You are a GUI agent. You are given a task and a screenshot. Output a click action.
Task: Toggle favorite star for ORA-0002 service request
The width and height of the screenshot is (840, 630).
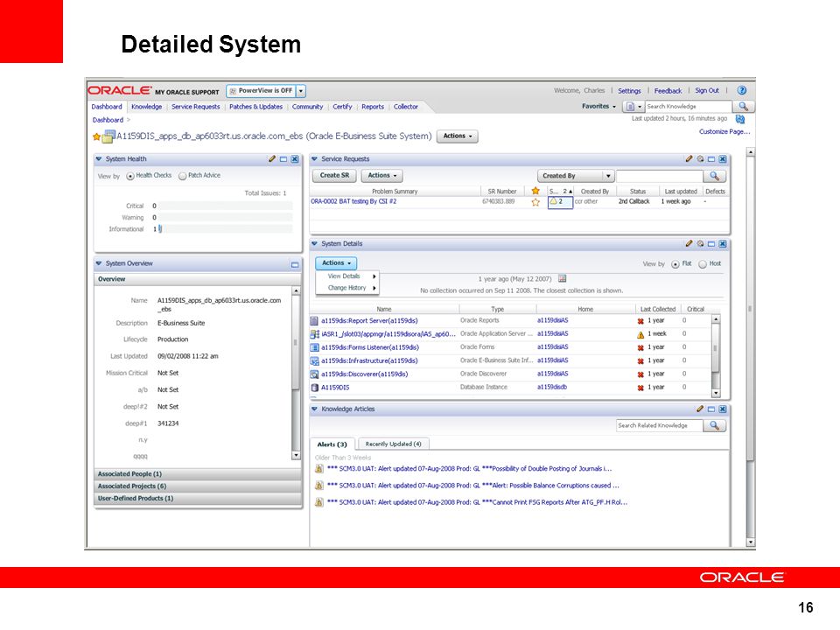535,202
